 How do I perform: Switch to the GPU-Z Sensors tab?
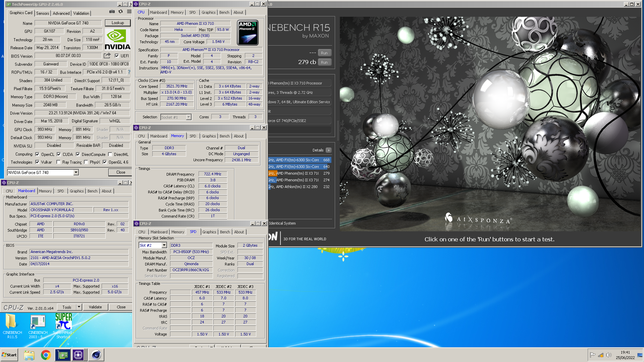(43, 13)
